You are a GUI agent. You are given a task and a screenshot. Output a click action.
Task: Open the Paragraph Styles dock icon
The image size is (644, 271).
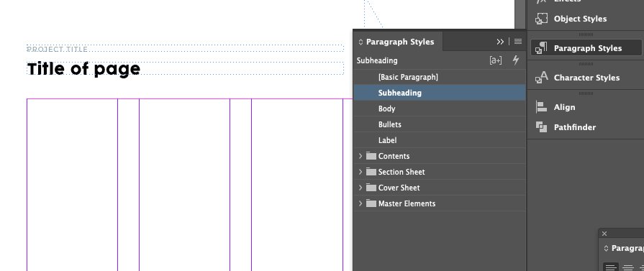point(542,48)
